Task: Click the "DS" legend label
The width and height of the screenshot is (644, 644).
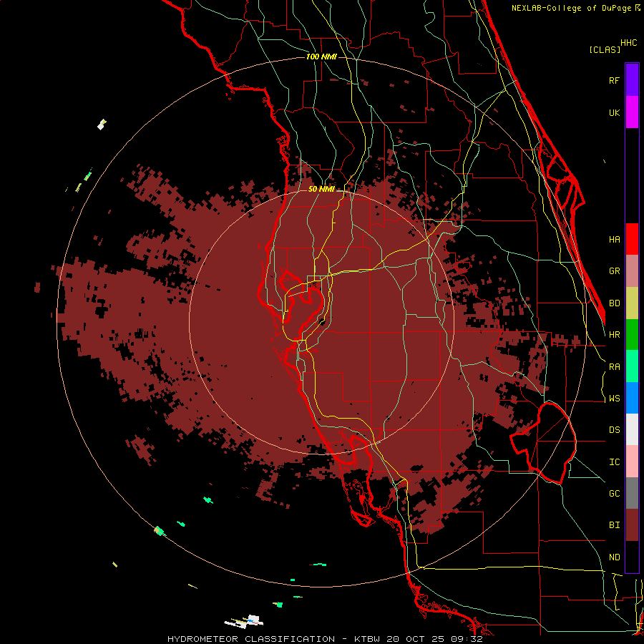Action: point(614,430)
